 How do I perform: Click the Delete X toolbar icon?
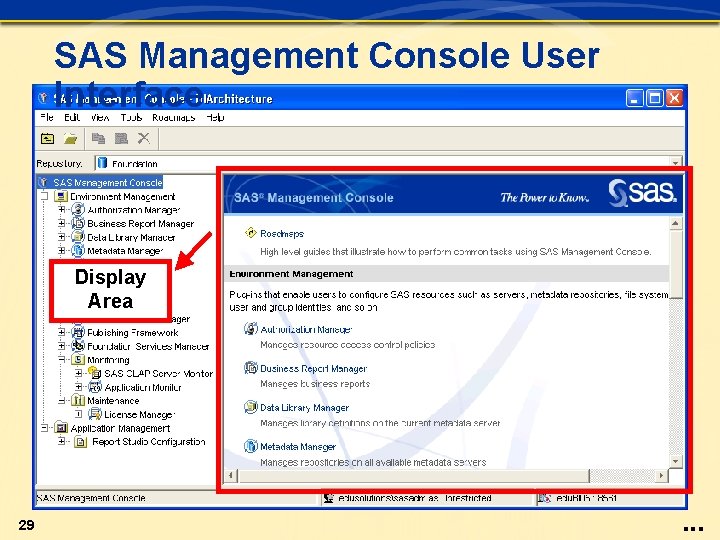click(144, 138)
